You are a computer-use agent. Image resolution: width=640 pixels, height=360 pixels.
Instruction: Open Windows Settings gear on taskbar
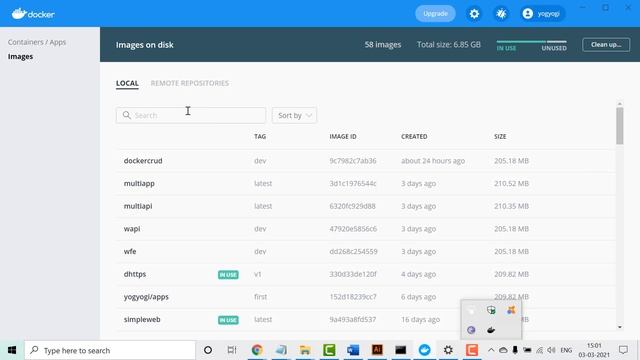448,350
